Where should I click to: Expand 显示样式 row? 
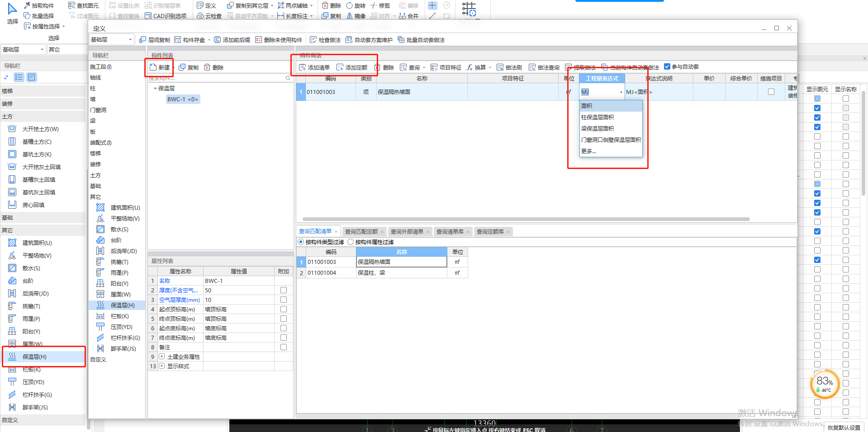click(161, 366)
